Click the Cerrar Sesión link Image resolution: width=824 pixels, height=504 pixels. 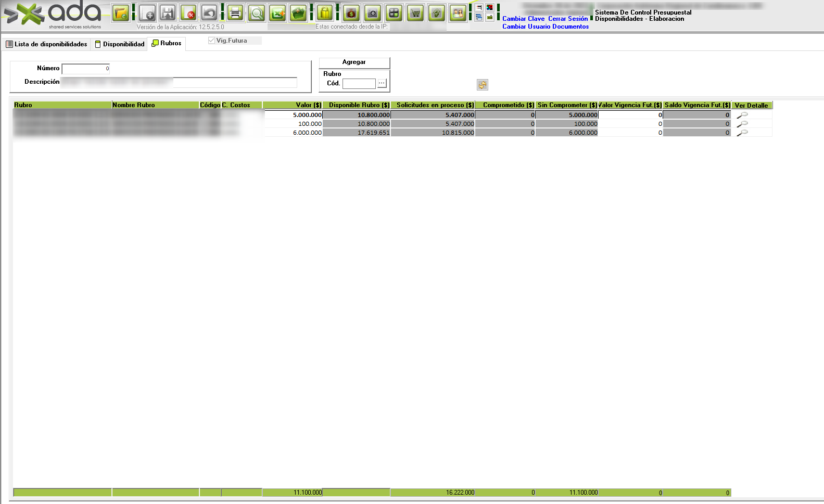pos(568,19)
